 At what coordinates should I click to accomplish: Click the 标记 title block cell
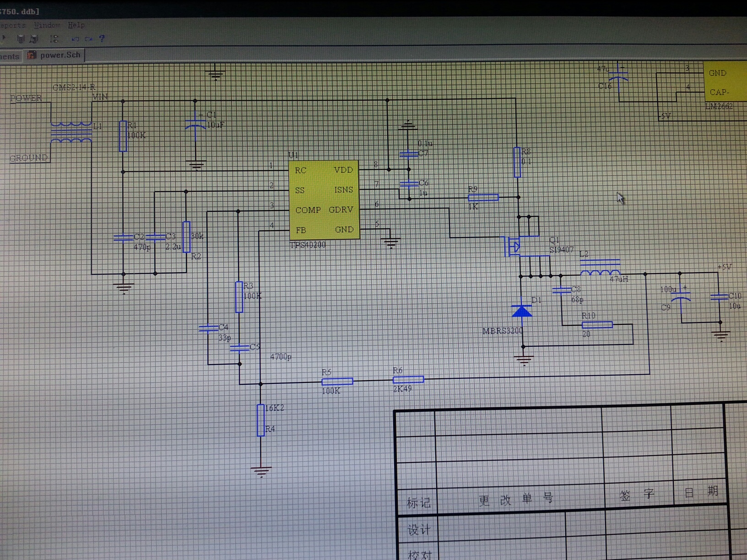[419, 503]
